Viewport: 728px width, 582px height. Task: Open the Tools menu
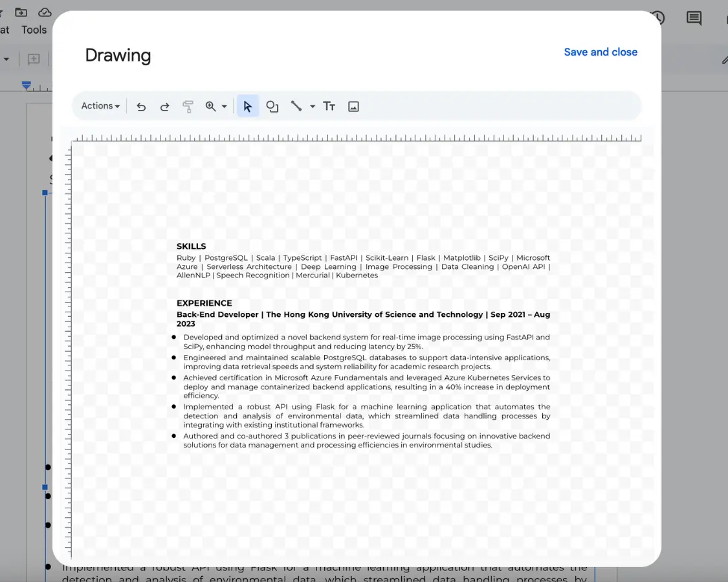[x=34, y=30]
